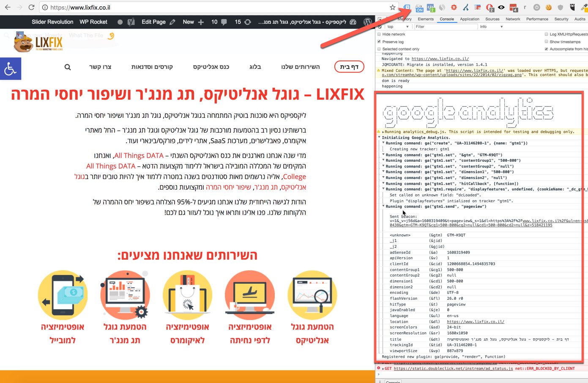Enable the Log XMLHttpRequests checkbox
The width and height of the screenshot is (588, 383).
point(547,34)
